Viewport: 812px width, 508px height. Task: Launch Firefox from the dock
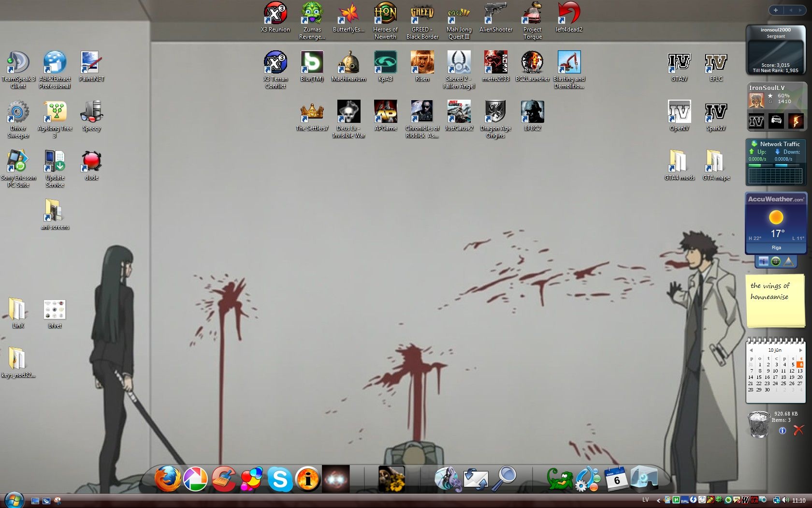(168, 478)
